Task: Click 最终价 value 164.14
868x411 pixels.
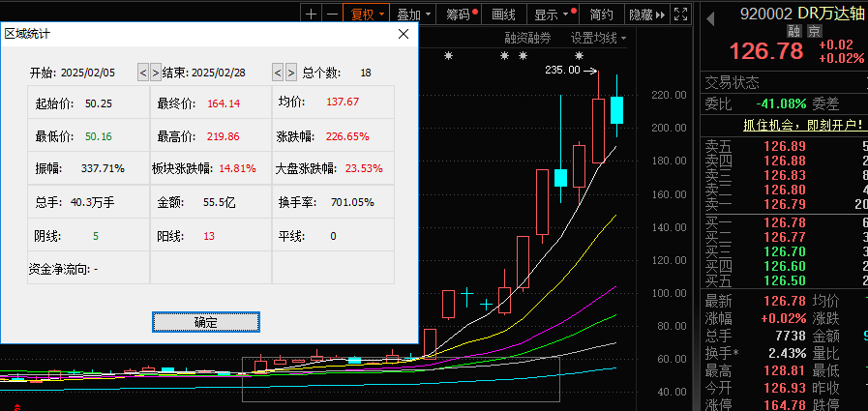Action: [224, 103]
